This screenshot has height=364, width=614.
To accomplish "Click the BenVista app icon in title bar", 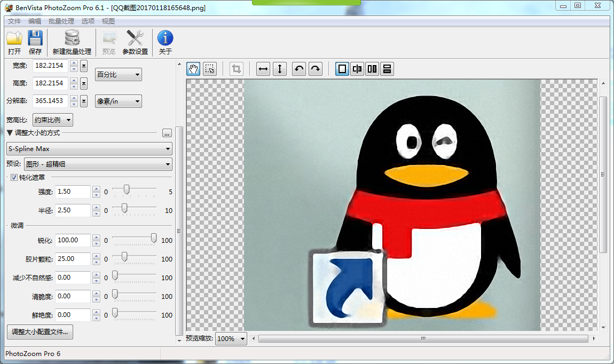I will tap(9, 7).
